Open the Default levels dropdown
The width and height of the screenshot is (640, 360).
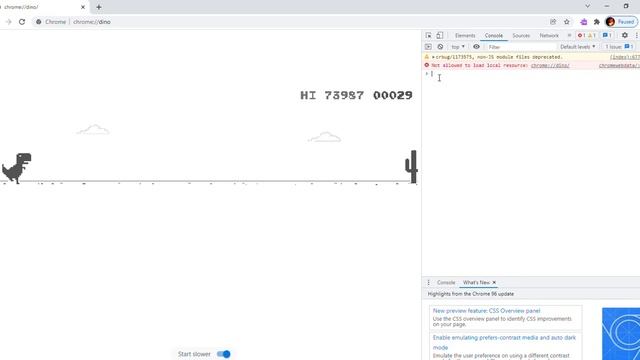577,47
